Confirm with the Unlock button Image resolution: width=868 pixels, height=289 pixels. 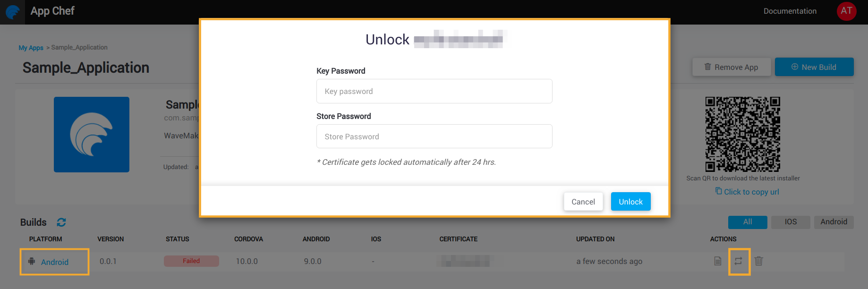pos(630,202)
